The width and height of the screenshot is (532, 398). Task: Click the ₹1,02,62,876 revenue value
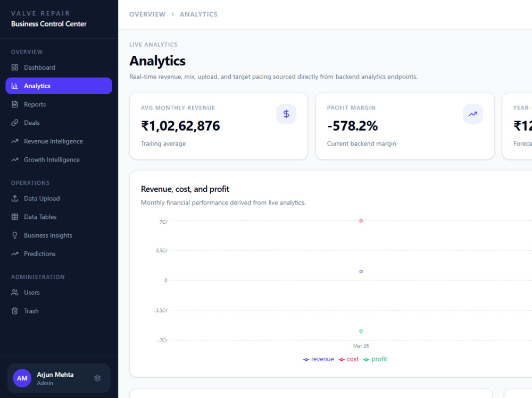coord(180,126)
